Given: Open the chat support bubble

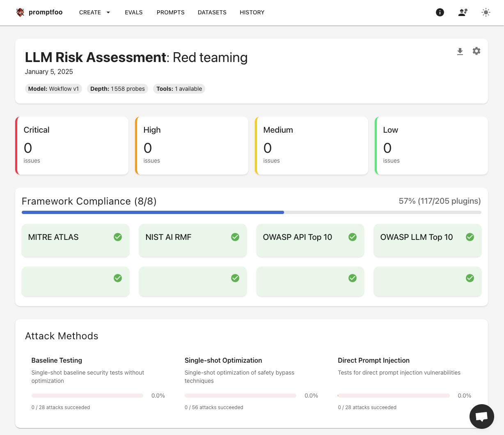Looking at the screenshot, I should [481, 416].
